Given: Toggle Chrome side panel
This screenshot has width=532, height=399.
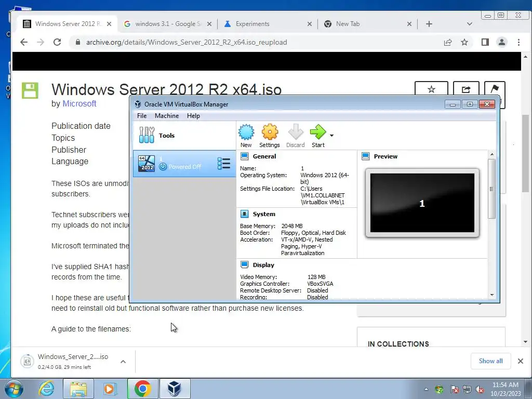Looking at the screenshot, I should pos(485,42).
